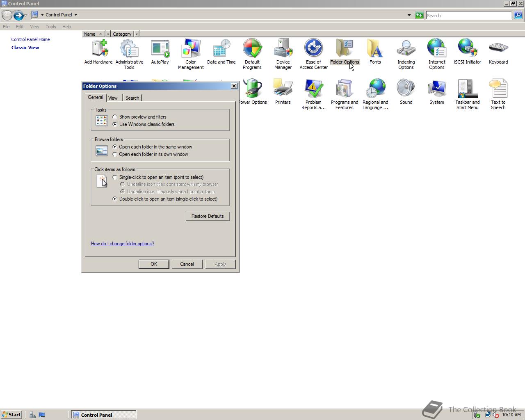Open Administrative Tools icon
525x420 pixels.
pos(129,55)
